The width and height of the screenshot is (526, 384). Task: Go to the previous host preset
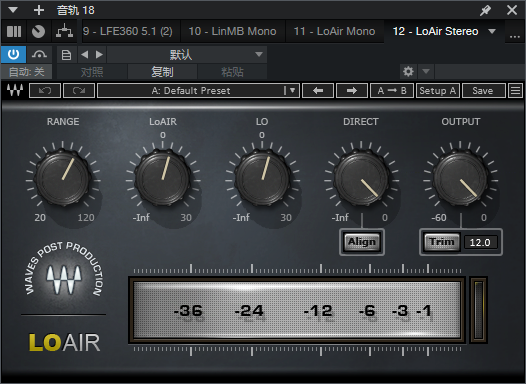(x=85, y=54)
